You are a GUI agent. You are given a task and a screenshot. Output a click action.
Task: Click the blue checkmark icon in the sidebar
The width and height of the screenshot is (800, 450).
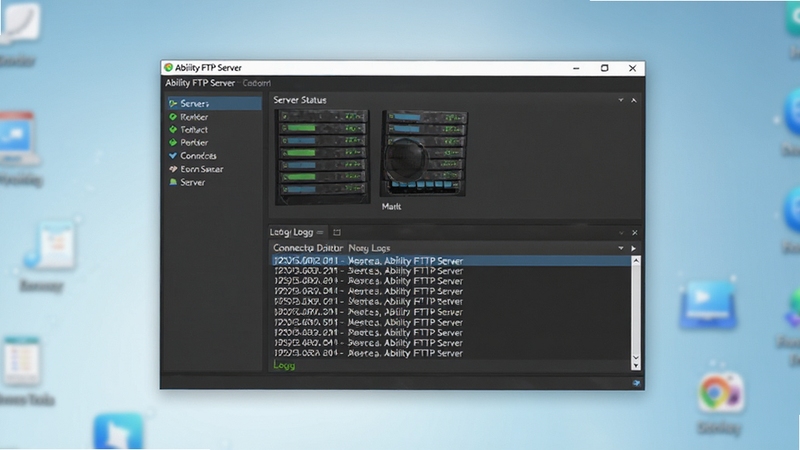coord(173,156)
